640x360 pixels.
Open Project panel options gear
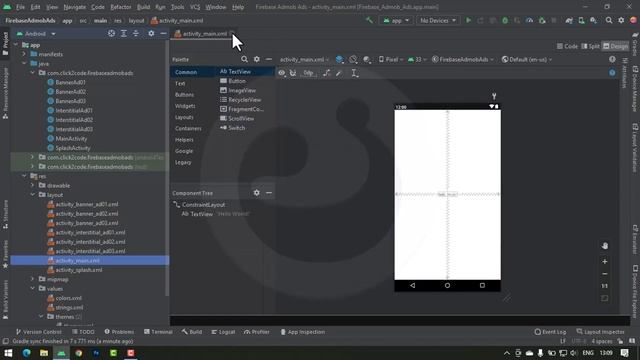point(151,33)
